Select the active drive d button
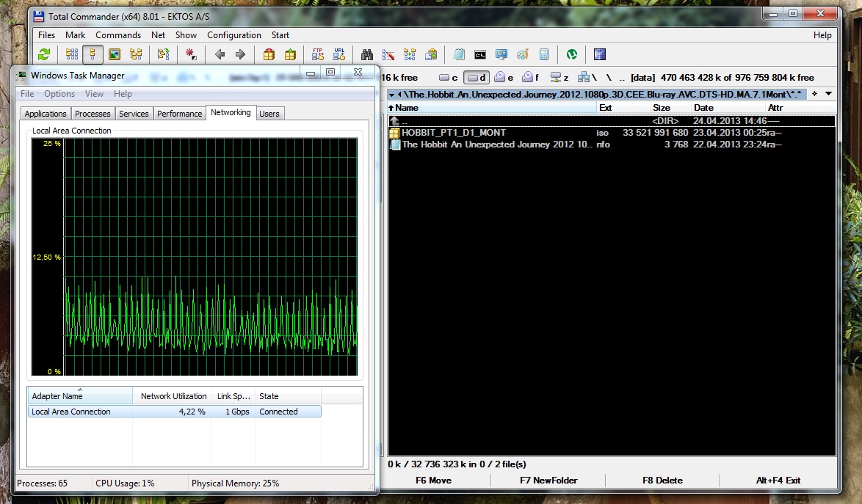 (476, 78)
